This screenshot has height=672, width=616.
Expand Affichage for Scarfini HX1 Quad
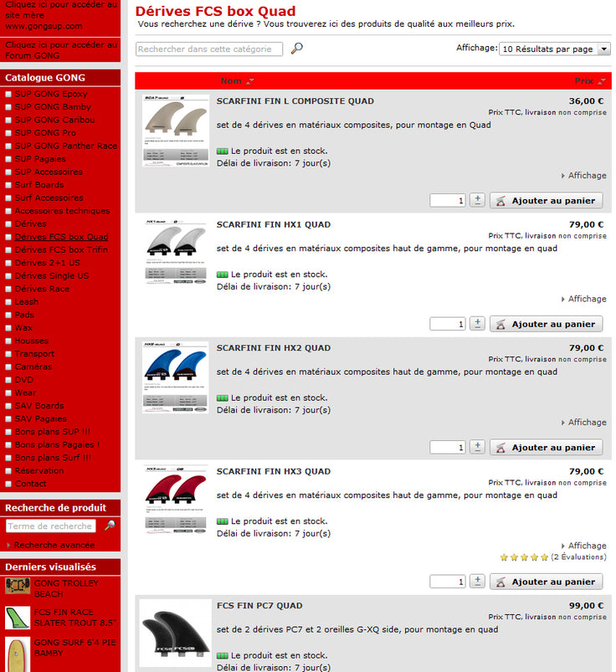[x=584, y=299]
